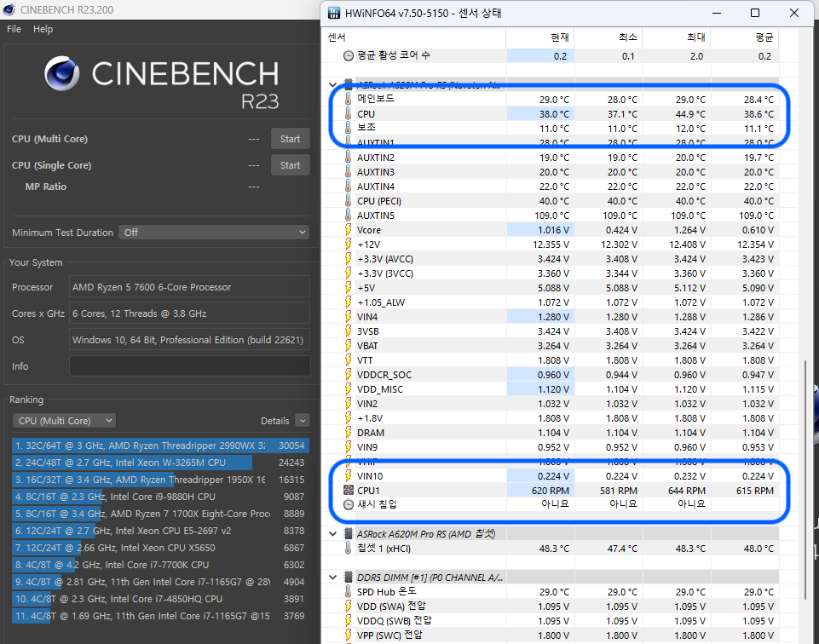The image size is (819, 644).
Task: Collapse the DDR5 DIMM #1 sensor group
Action: [x=332, y=578]
